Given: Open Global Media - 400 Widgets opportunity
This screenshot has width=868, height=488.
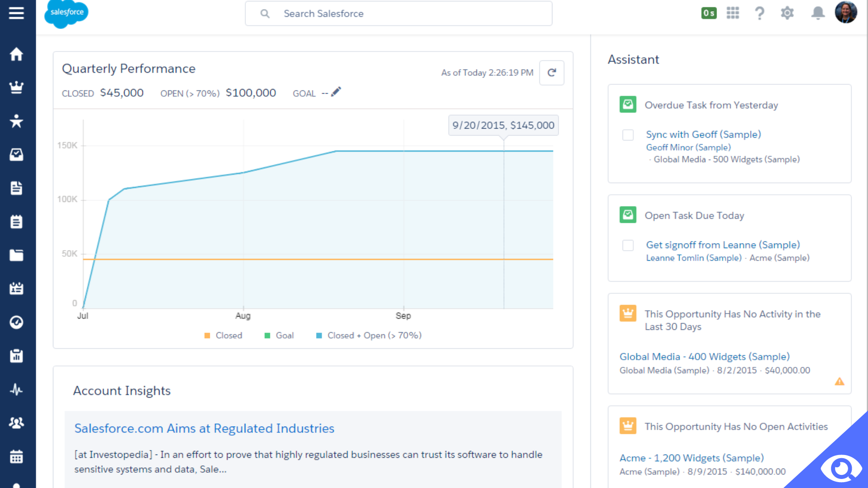Looking at the screenshot, I should (x=704, y=357).
